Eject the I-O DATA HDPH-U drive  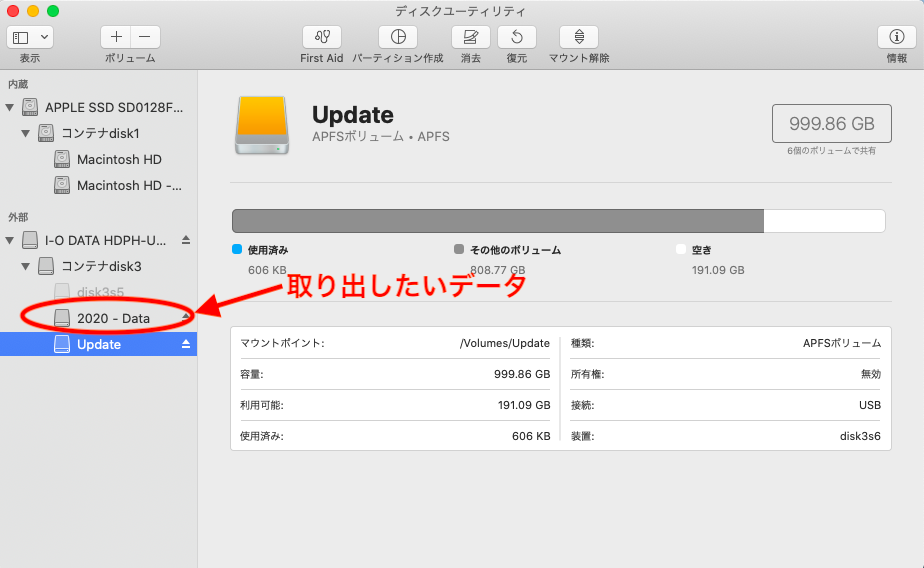[186, 240]
